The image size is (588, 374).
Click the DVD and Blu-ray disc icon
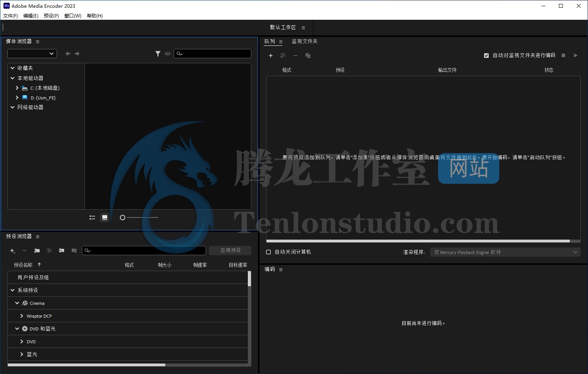tap(25, 329)
